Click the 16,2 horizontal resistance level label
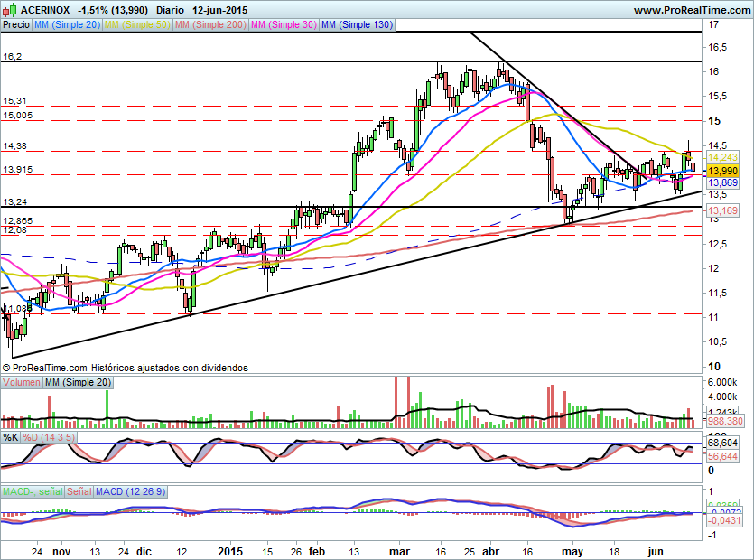Screen dimensions: 754x560 13,56
